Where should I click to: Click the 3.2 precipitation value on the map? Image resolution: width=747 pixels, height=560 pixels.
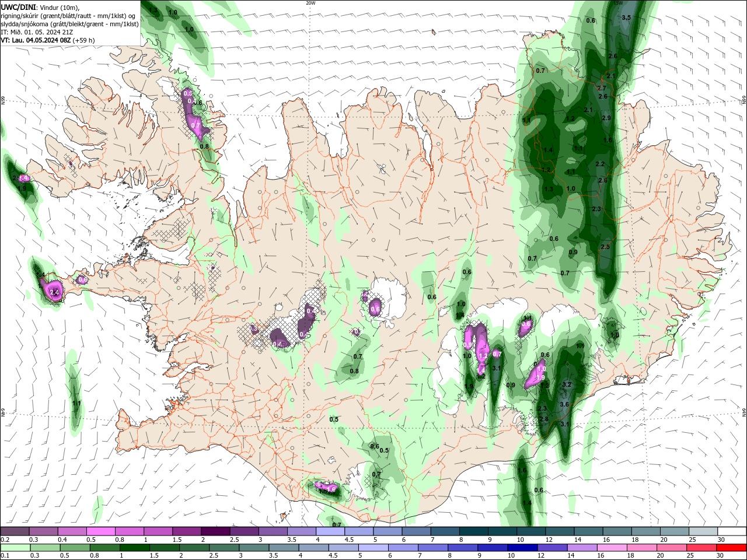point(566,385)
